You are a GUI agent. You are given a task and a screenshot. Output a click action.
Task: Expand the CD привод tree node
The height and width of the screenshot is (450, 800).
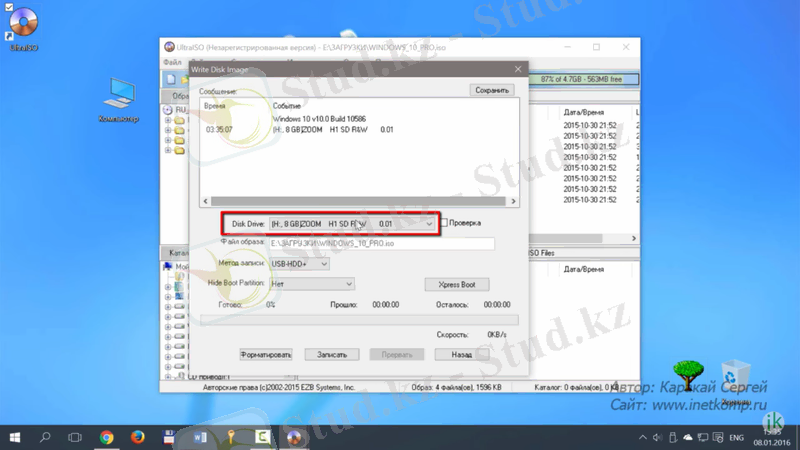pos(168,377)
